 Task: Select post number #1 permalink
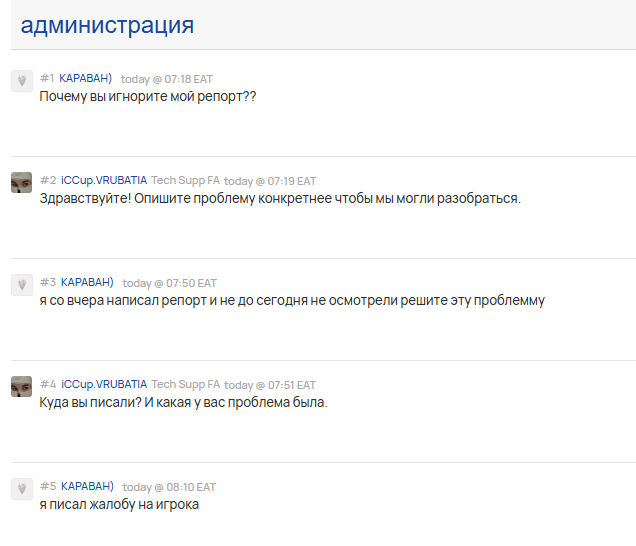point(47,78)
